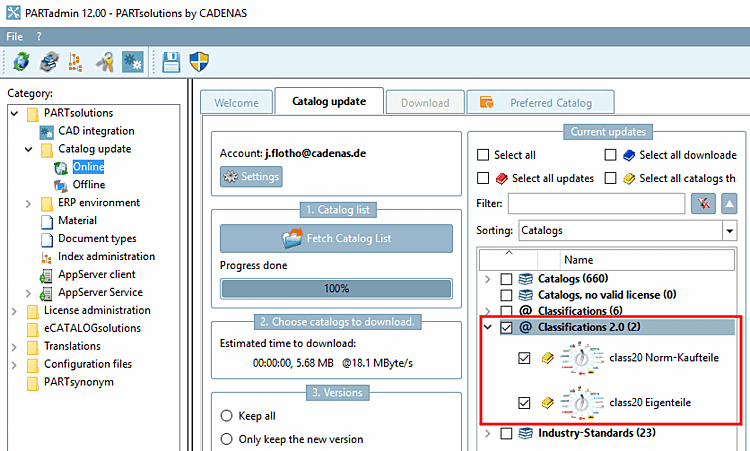Uncheck the class20 Eigenteile checkbox

point(524,403)
